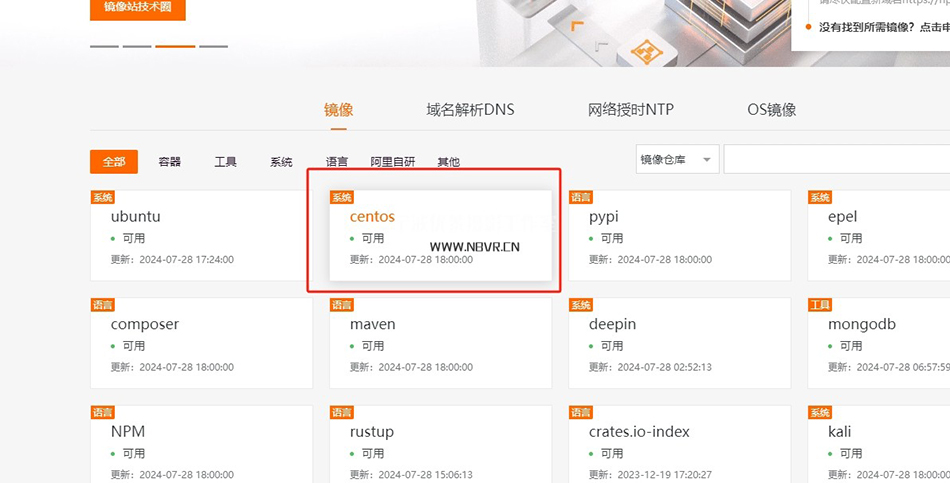Filter mirrors by 系统 category

pos(281,162)
